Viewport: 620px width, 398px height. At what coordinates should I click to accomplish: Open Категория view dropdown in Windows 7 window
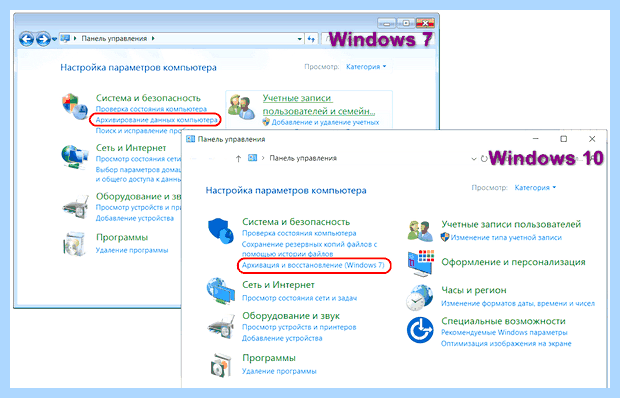(366, 67)
